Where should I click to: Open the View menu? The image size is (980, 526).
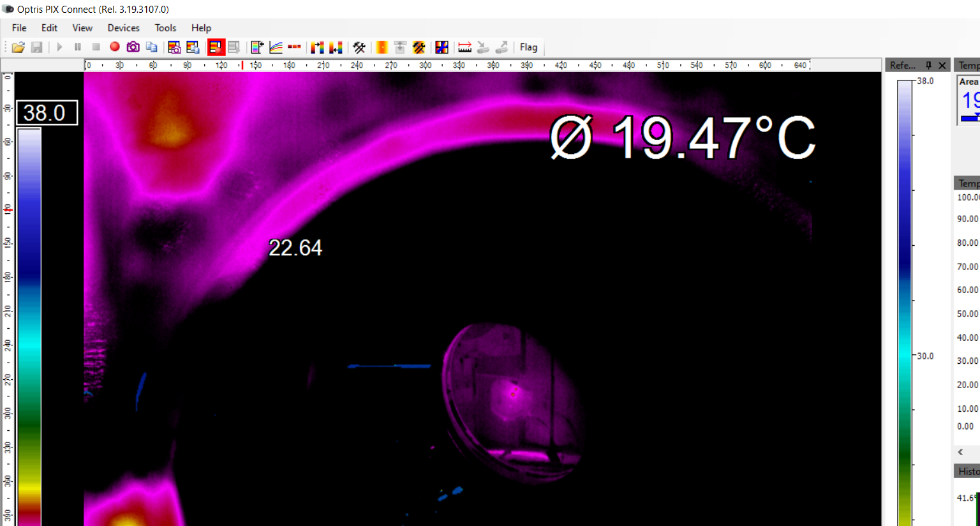(x=82, y=28)
